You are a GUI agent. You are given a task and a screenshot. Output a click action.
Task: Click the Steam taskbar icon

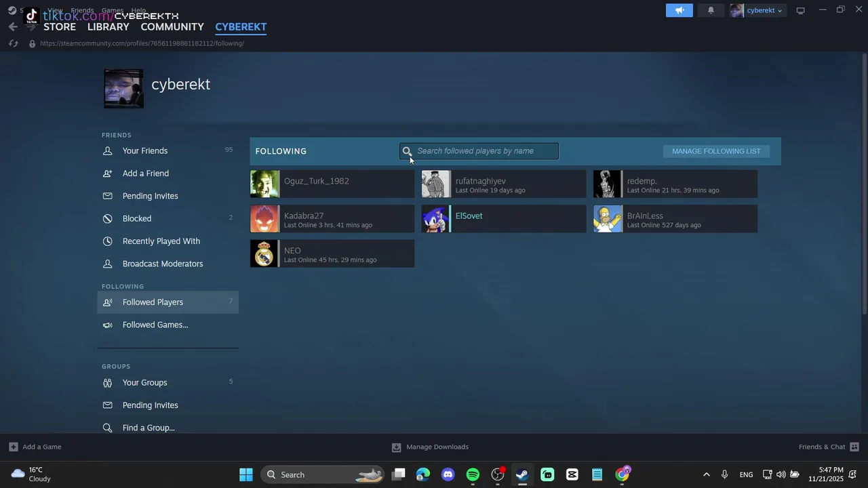point(522,474)
